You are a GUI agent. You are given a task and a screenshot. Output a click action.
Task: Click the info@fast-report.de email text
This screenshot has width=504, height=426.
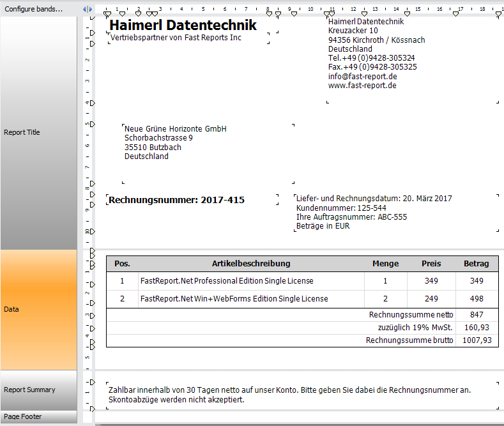[x=362, y=77]
